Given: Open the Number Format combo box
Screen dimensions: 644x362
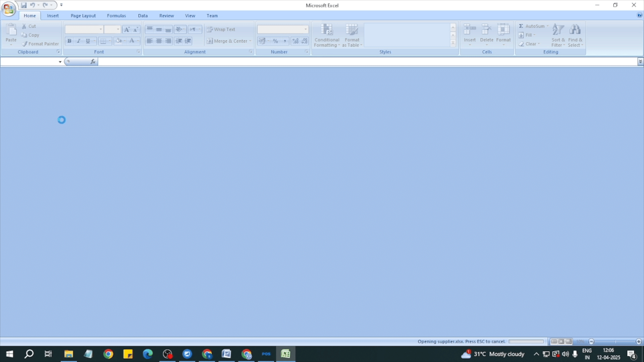Looking at the screenshot, I should (x=283, y=29).
